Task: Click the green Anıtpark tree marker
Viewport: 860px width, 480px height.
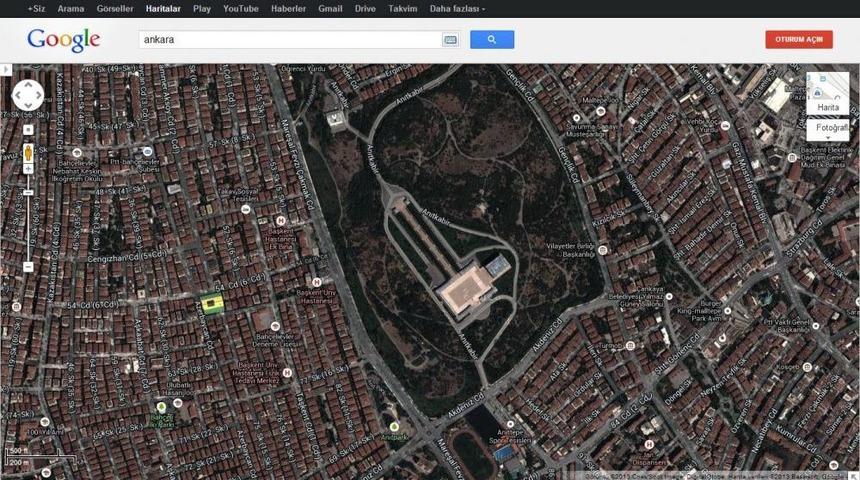Action: click(394, 427)
